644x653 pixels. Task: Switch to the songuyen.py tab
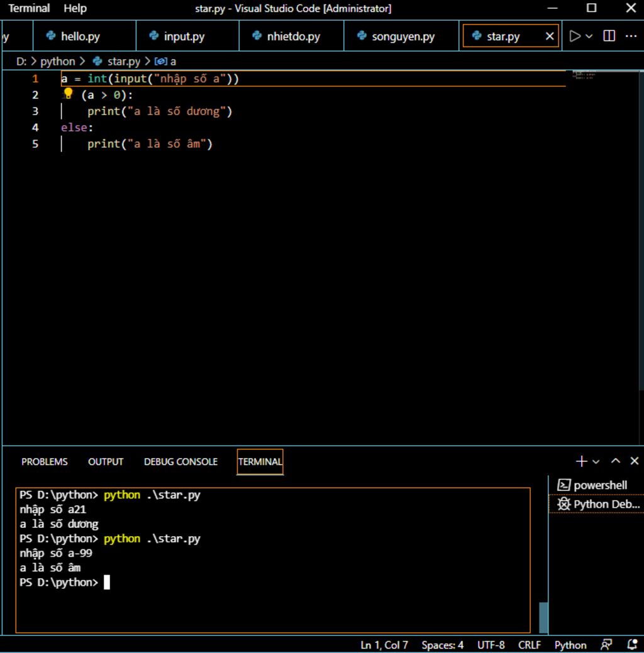[x=401, y=36]
